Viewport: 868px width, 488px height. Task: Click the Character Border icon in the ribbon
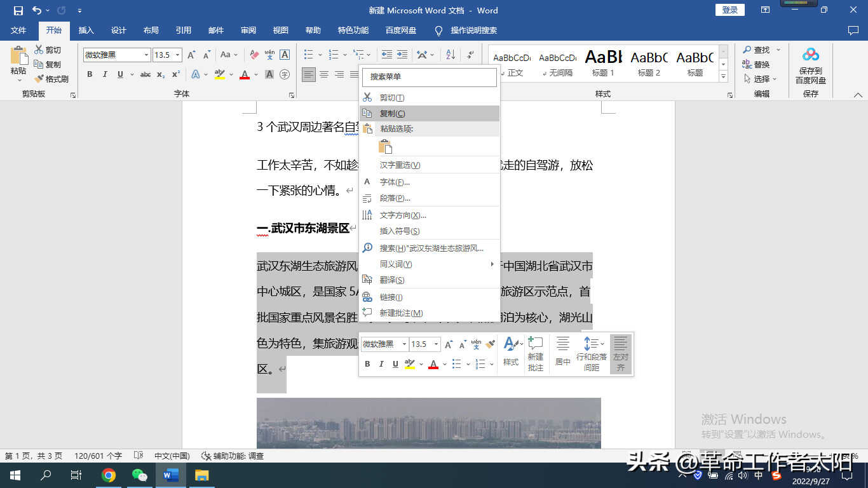click(x=285, y=55)
